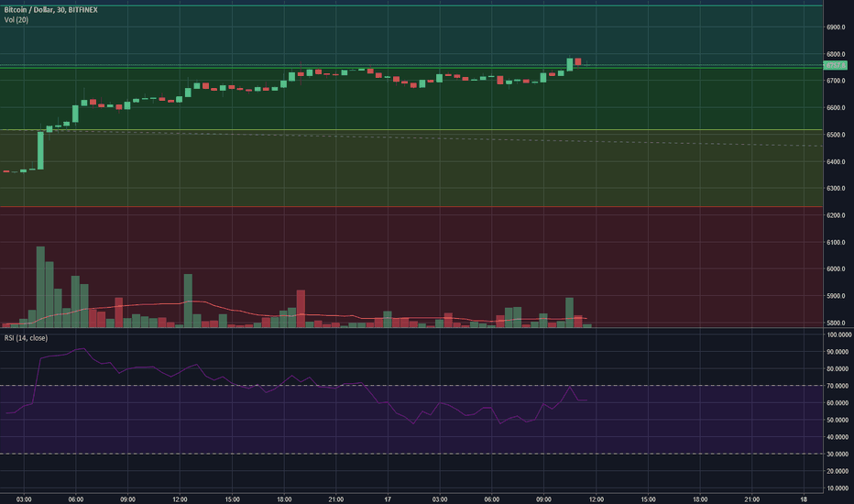Click the date marker 18 on time axis
The height and width of the screenshot is (504, 854).
coord(804,499)
